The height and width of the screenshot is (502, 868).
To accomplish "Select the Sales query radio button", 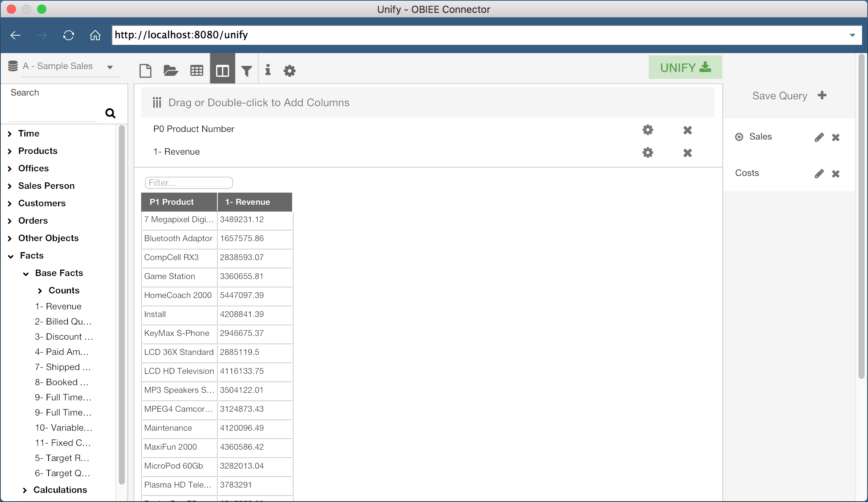I will 739,137.
